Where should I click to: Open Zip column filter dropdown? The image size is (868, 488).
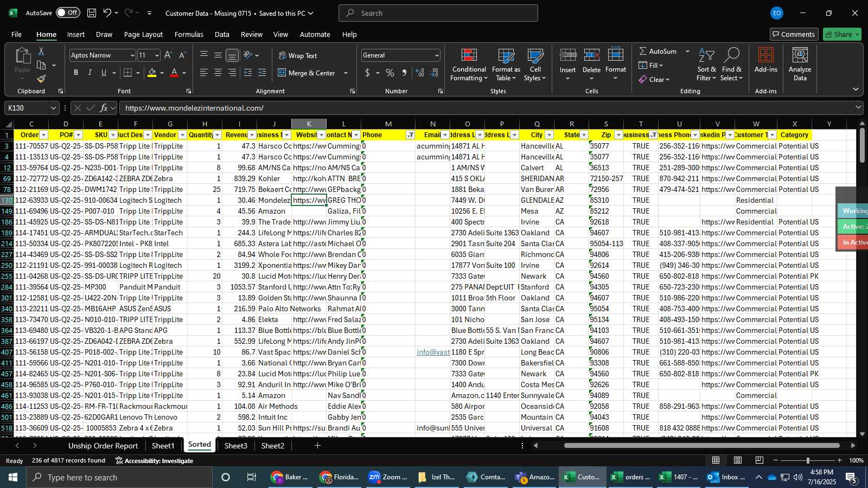[618, 135]
